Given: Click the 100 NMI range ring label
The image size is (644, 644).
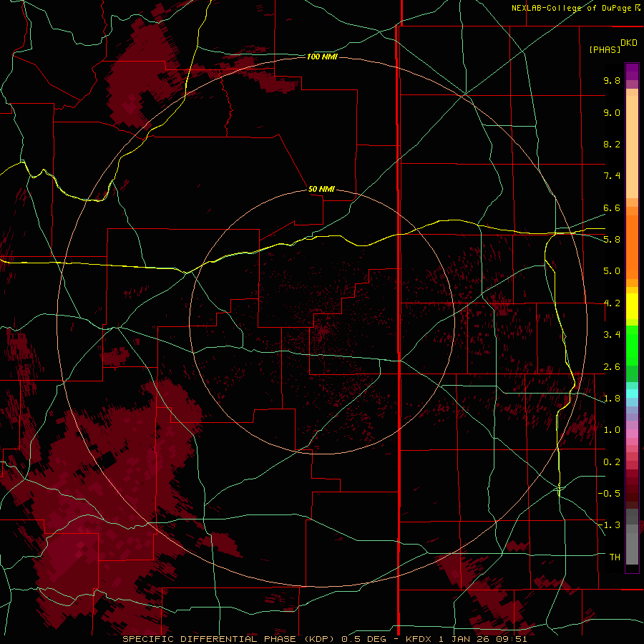Looking at the screenshot, I should [322, 57].
